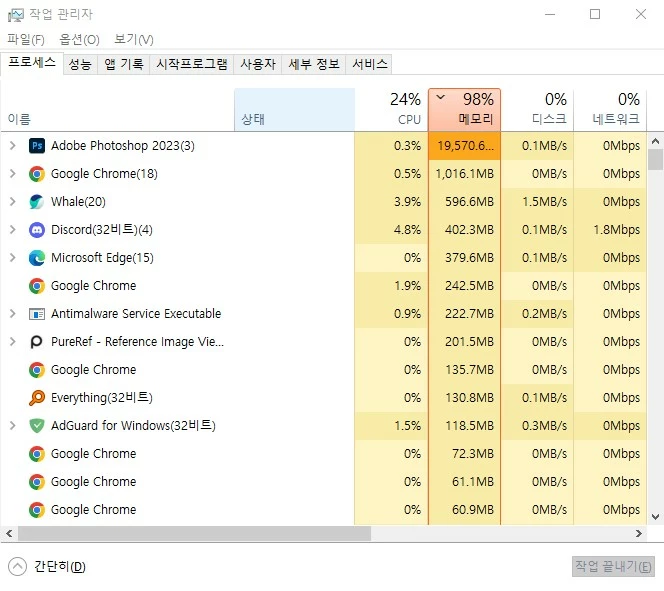Click the horizontal scrollbar right arrow
This screenshot has height=591, width=664.
pyautogui.click(x=639, y=533)
